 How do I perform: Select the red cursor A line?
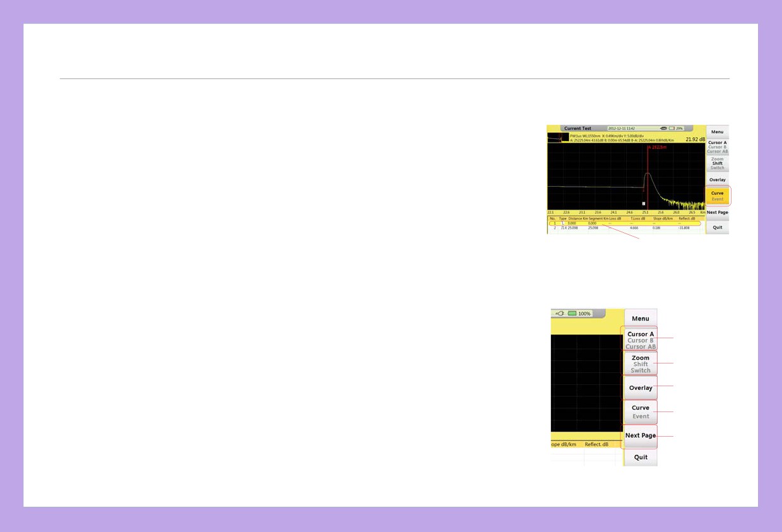tap(648, 177)
